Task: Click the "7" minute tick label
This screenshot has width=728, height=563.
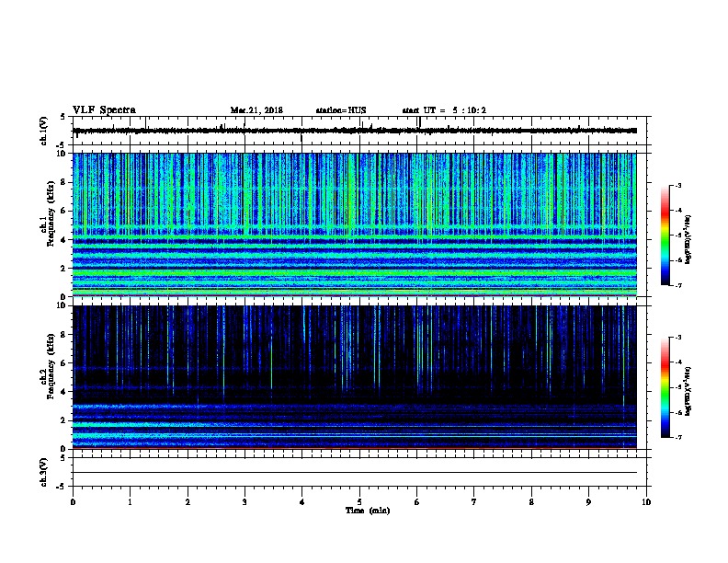Action: (474, 502)
